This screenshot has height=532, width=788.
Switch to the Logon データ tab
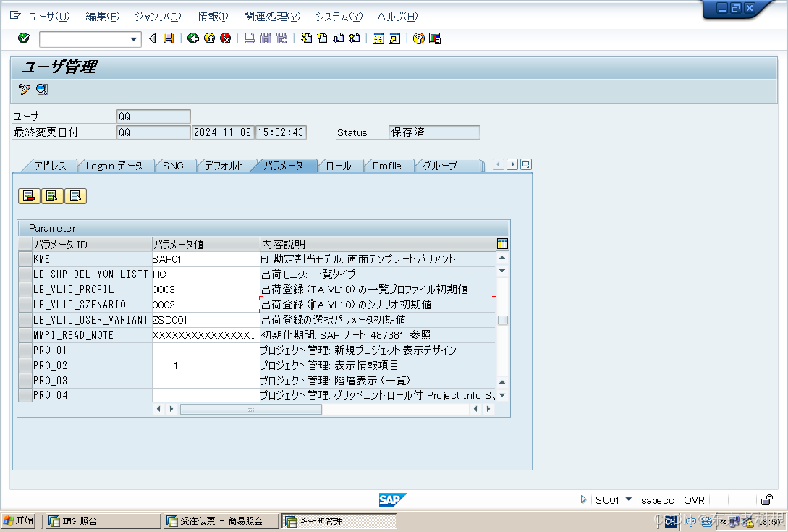click(114, 166)
